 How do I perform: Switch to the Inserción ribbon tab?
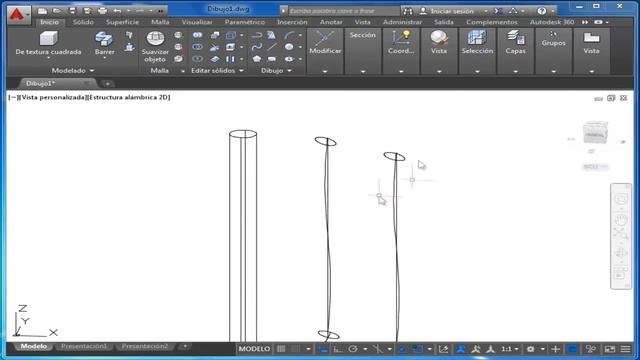[x=292, y=22]
